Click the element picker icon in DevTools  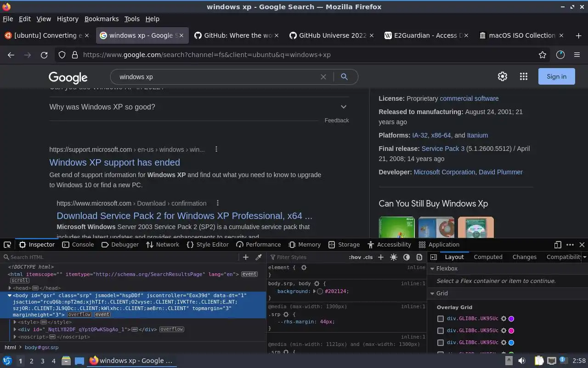7,245
